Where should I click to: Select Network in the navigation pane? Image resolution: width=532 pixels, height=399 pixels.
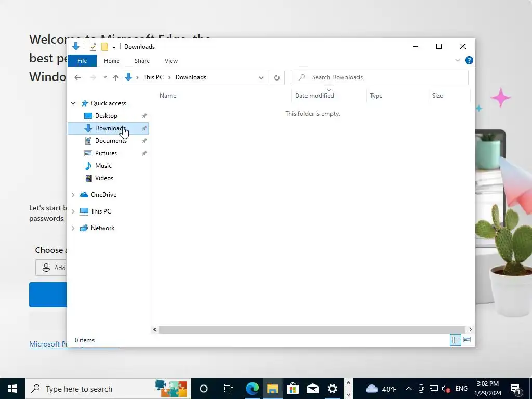point(102,228)
